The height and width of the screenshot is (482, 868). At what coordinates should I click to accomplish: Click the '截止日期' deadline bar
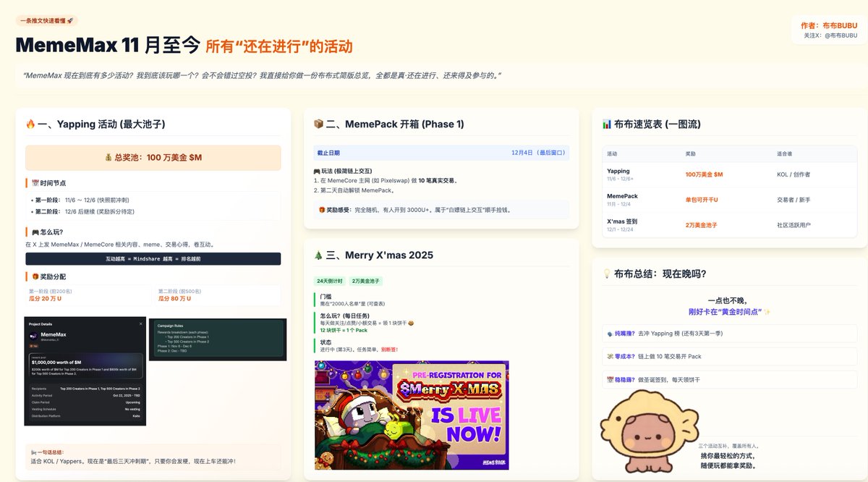pyautogui.click(x=441, y=153)
